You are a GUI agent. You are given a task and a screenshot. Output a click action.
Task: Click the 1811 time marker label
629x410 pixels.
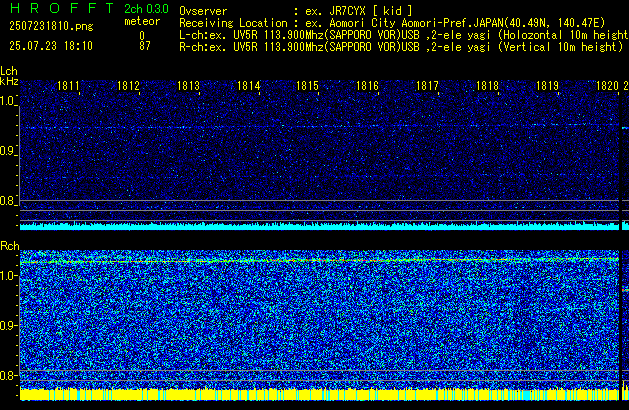(x=68, y=86)
